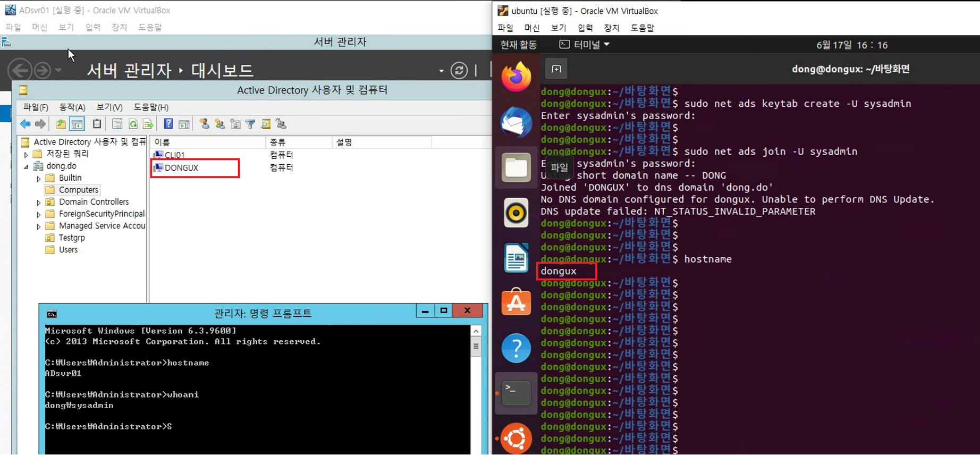980x455 pixels.
Task: Click the Up one level folder icon
Action: [61, 124]
